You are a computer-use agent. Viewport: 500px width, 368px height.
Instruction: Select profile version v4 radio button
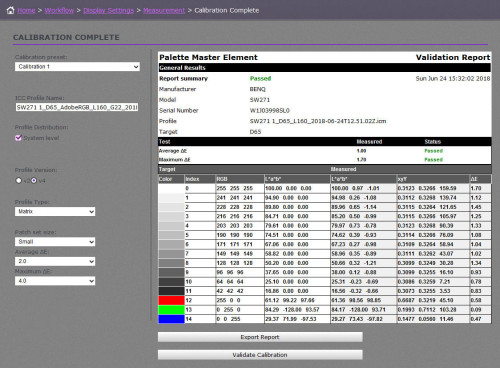(x=34, y=180)
